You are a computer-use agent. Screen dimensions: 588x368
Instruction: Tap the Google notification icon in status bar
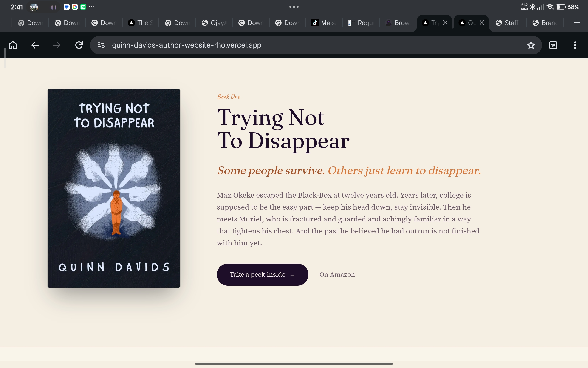click(x=75, y=7)
